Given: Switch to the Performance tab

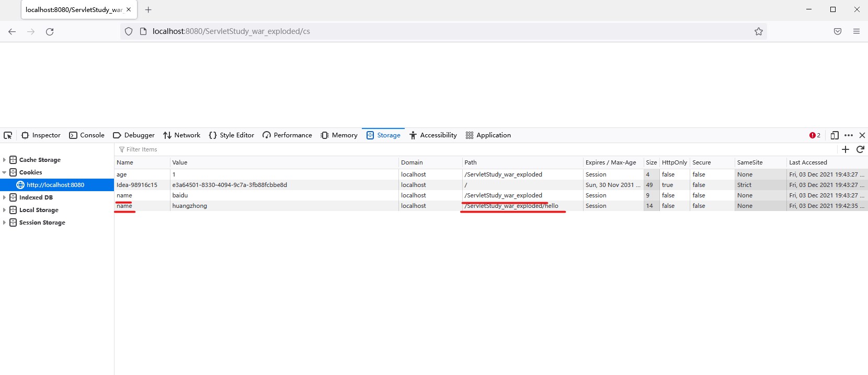Looking at the screenshot, I should pyautogui.click(x=287, y=135).
